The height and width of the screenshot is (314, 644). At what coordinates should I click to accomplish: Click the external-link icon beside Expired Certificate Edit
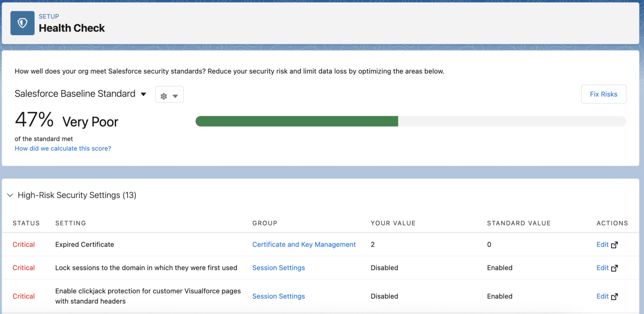pos(615,244)
